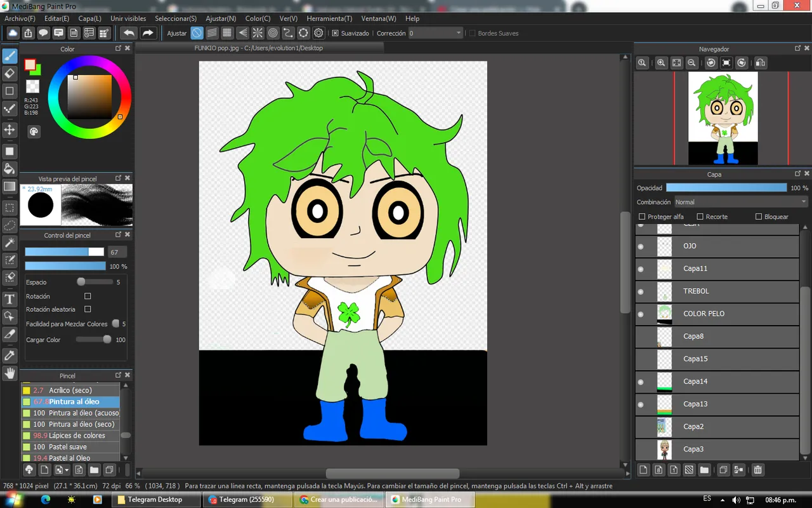Hide the COLOR PELO layer
Image resolution: width=812 pixels, height=508 pixels.
[640, 314]
